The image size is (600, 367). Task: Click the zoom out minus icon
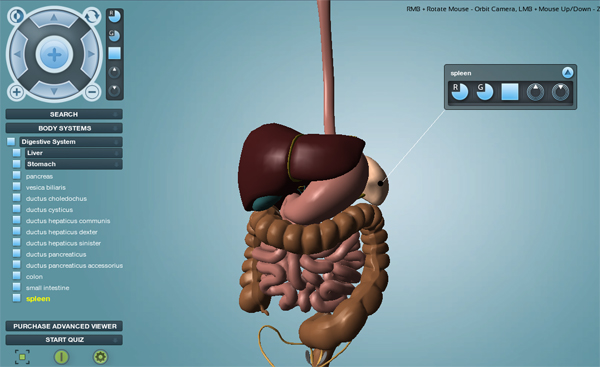point(92,92)
